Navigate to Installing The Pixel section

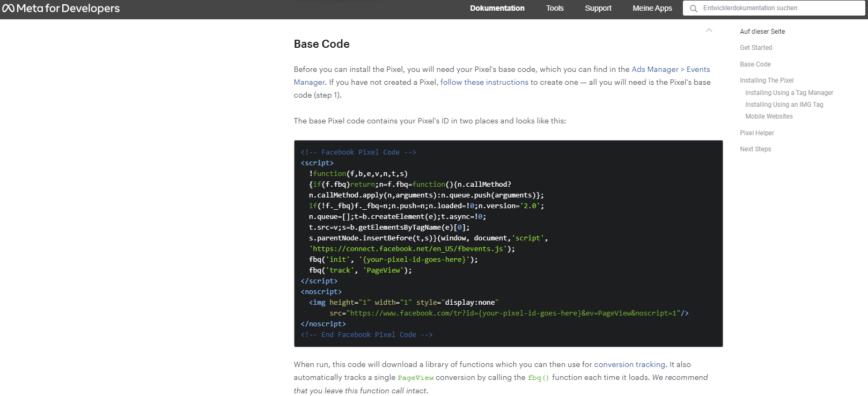(x=766, y=80)
